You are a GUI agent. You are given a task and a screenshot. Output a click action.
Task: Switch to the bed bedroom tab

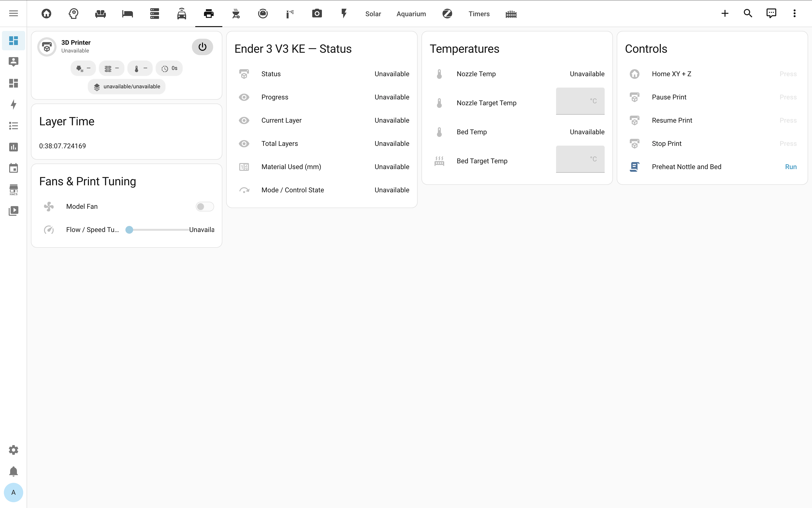click(x=128, y=14)
